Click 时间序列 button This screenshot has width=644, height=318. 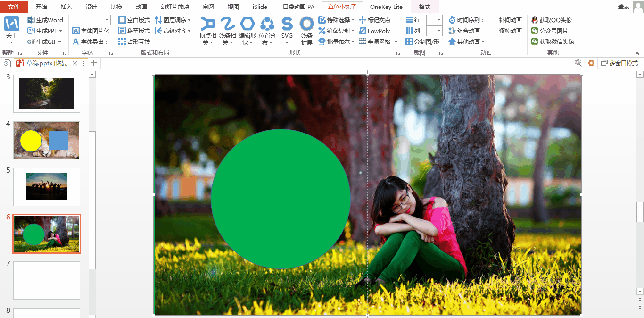tap(466, 20)
